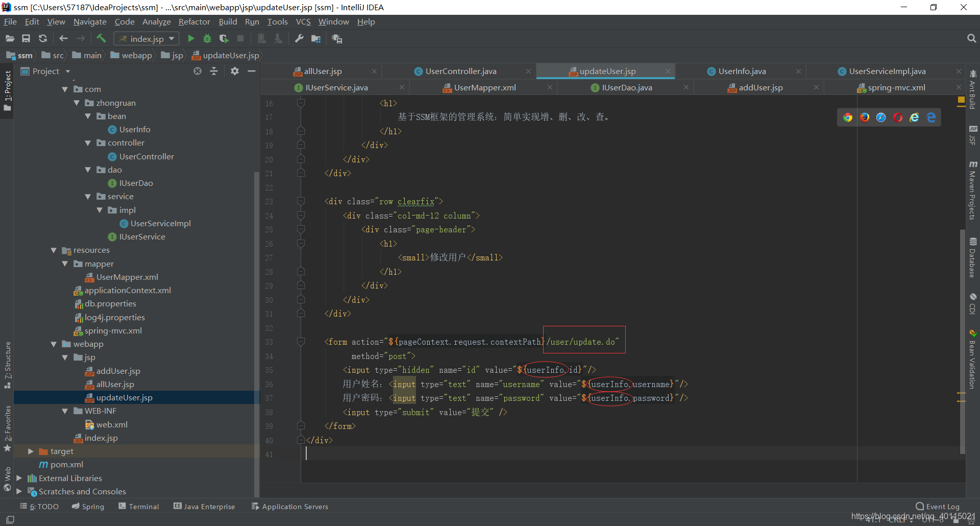Click Run with Coverage icon
This screenshot has width=980, height=526.
[x=224, y=38]
